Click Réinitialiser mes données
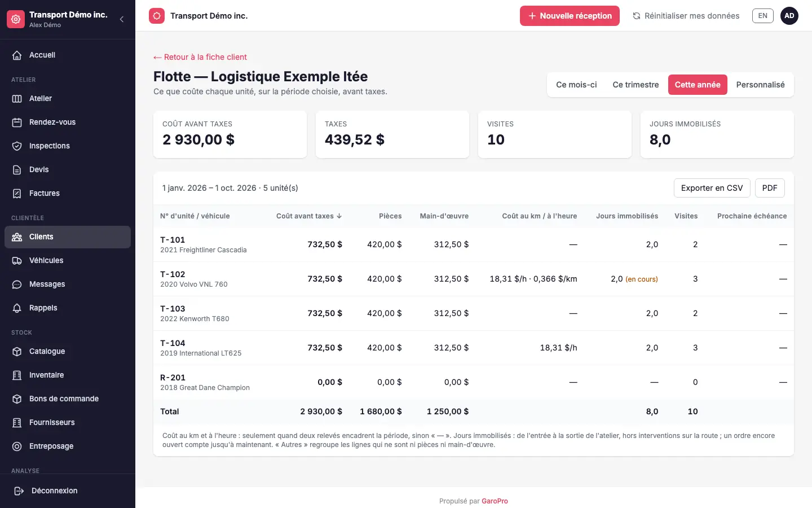 (686, 16)
